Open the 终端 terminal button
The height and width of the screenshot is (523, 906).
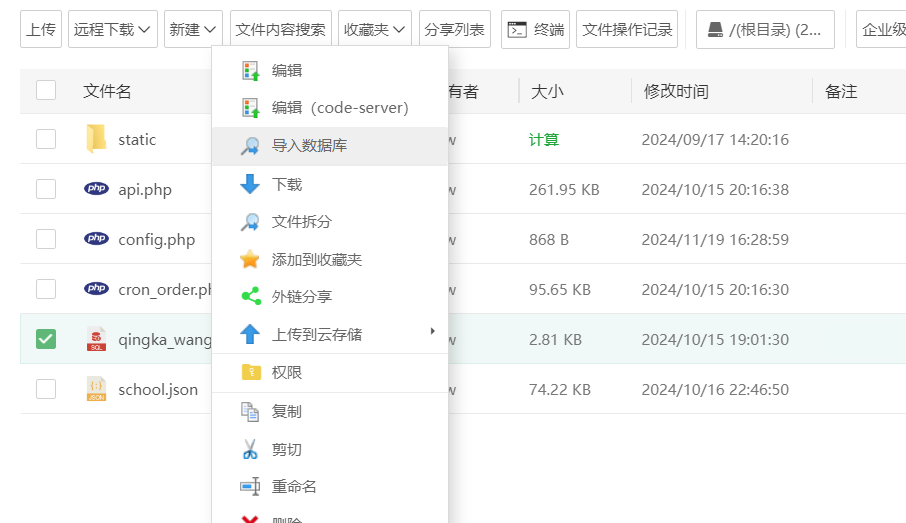click(536, 30)
